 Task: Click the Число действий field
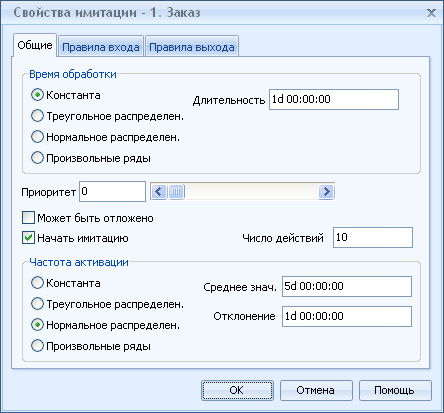click(x=373, y=237)
